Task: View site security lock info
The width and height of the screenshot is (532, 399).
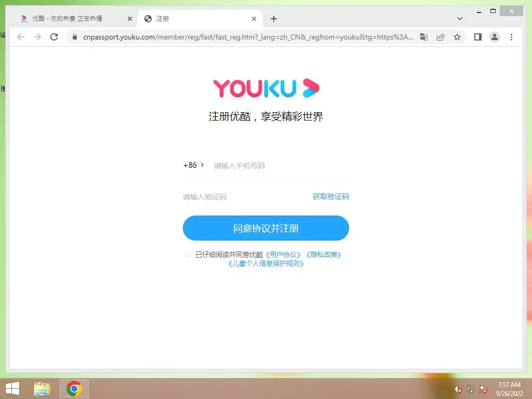Action: click(75, 37)
